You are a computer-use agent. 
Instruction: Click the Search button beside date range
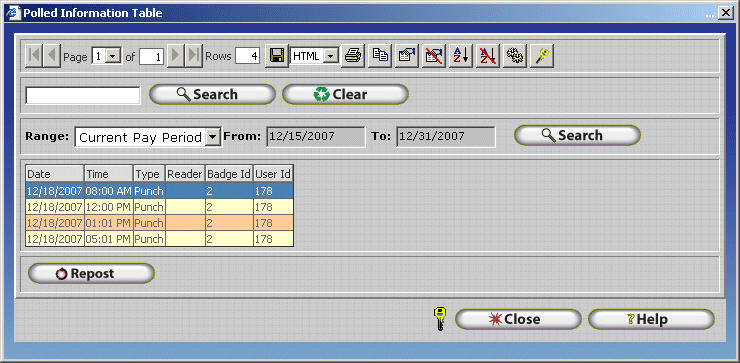(577, 135)
